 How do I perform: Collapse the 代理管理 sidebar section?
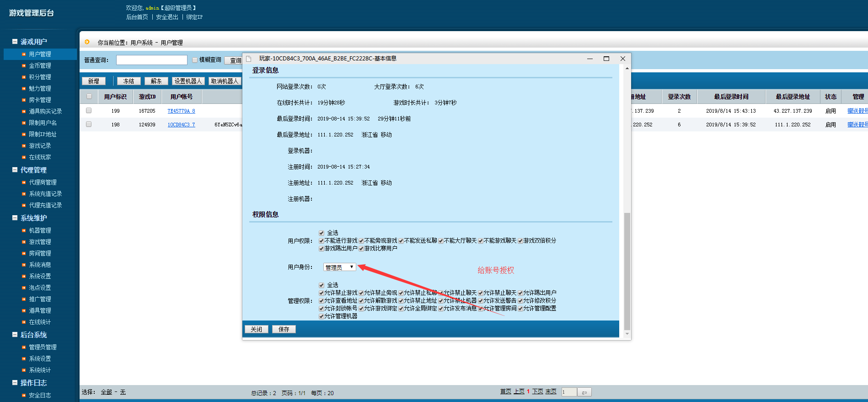tap(15, 169)
